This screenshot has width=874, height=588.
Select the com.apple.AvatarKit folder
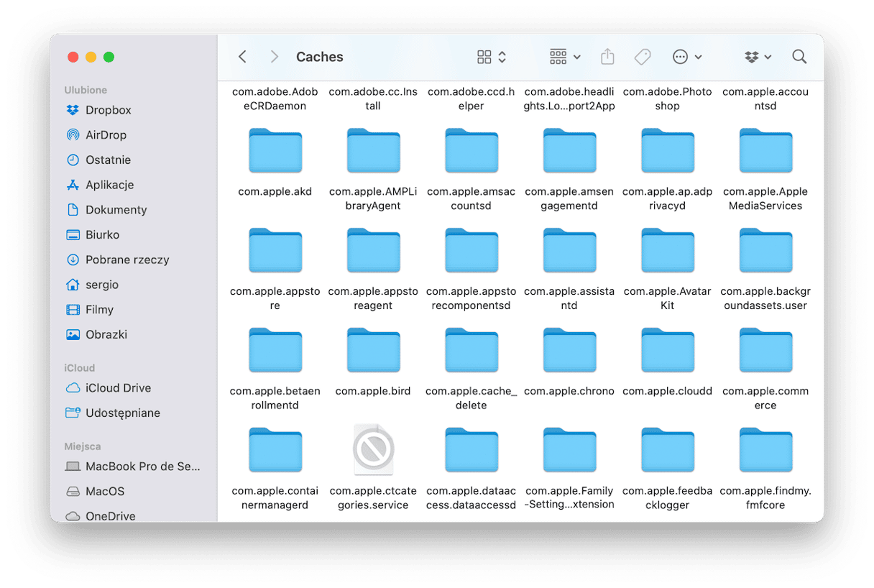(668, 251)
